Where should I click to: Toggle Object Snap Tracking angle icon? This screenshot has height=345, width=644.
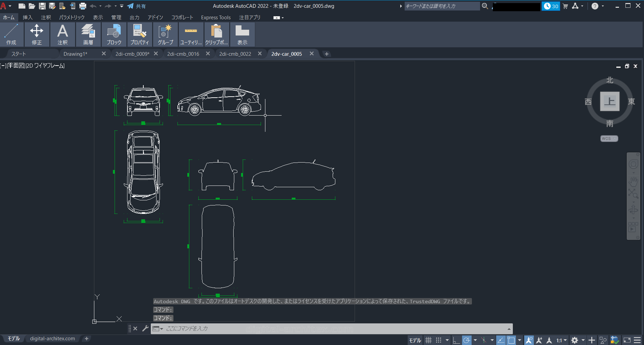pyautogui.click(x=501, y=340)
